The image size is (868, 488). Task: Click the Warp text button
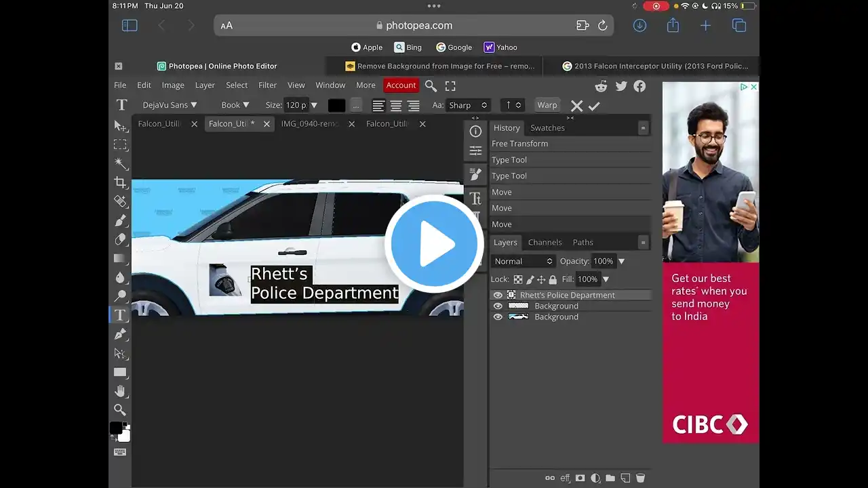click(547, 105)
